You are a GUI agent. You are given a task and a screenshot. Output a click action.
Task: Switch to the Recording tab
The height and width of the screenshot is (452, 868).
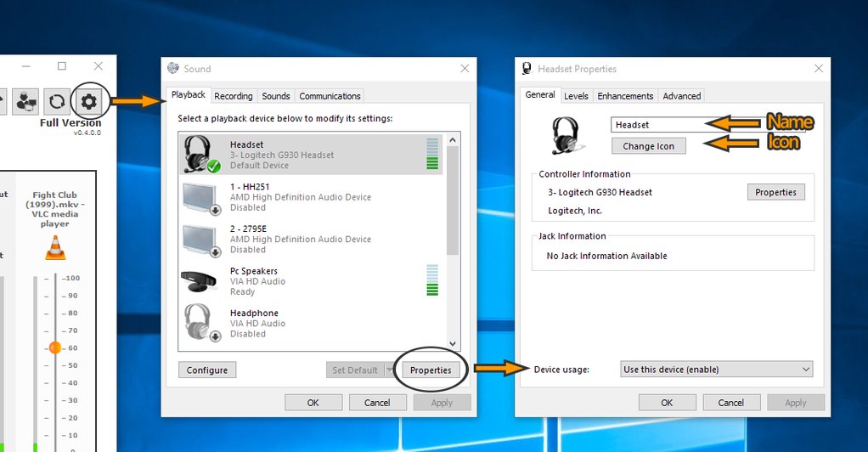point(233,96)
